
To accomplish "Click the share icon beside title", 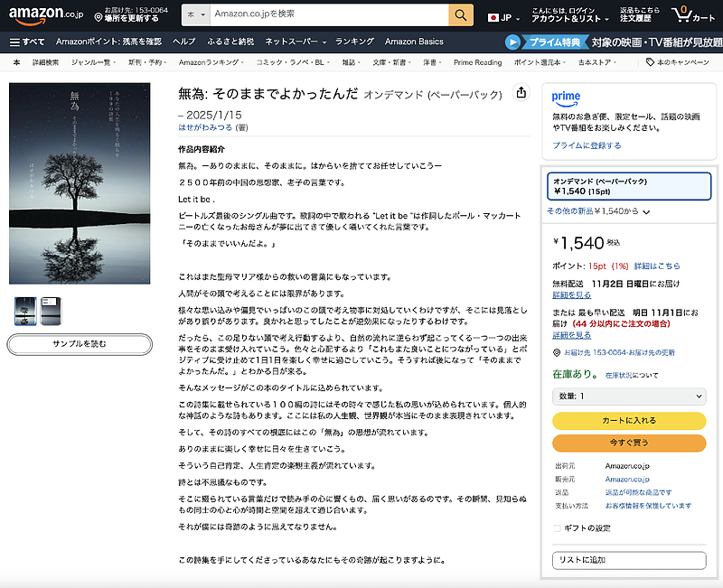I will pos(521,93).
